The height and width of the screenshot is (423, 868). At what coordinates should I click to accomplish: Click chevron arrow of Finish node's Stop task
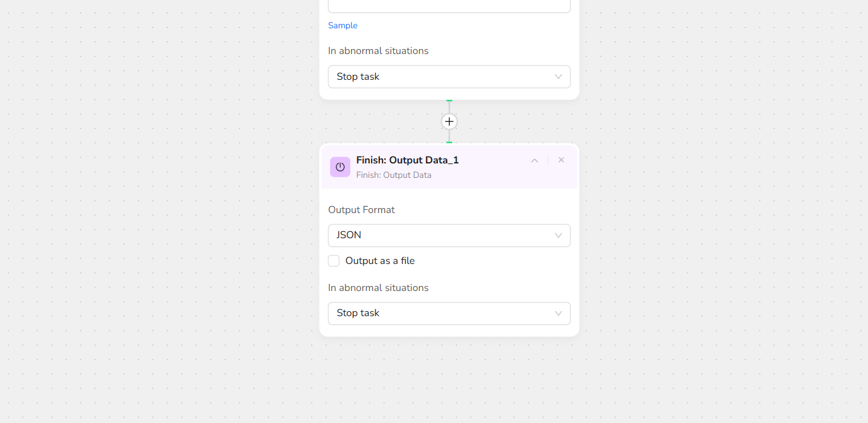pyautogui.click(x=558, y=314)
